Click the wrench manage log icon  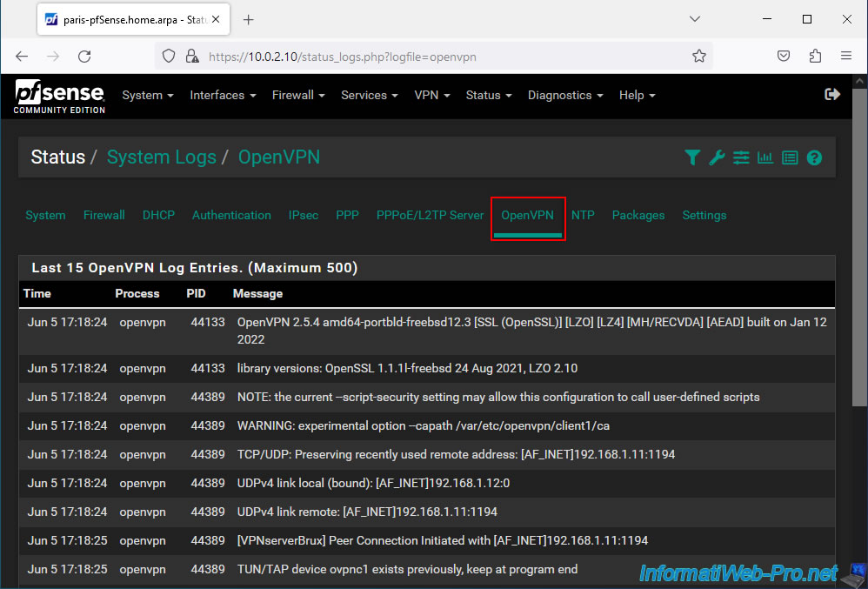click(717, 157)
